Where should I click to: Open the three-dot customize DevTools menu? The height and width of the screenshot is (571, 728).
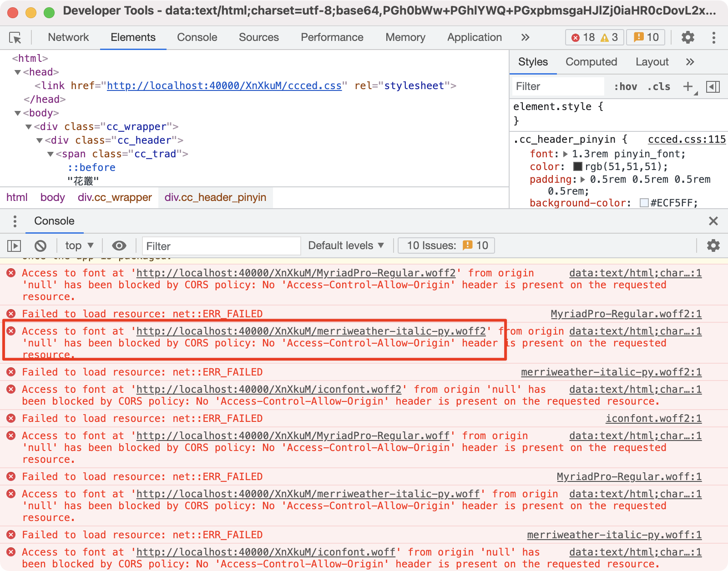pos(714,37)
